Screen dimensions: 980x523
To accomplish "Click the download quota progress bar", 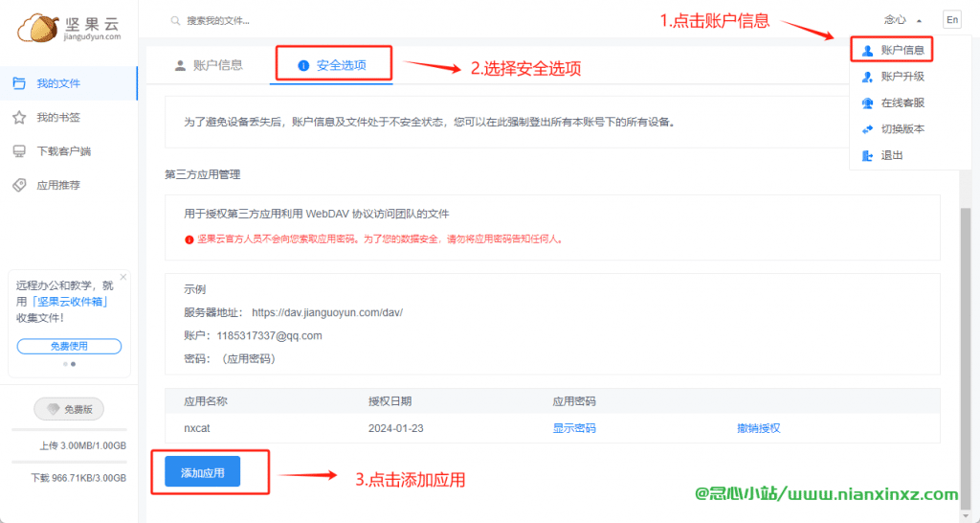I will [x=69, y=462].
